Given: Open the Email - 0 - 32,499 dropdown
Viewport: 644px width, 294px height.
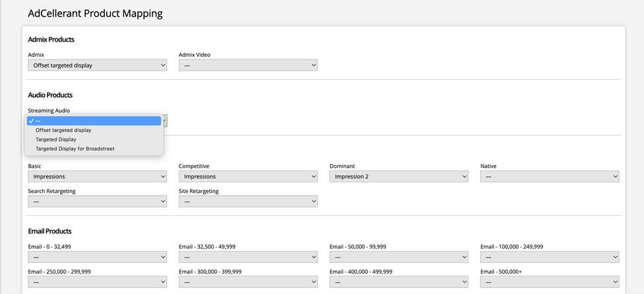Looking at the screenshot, I should click(x=97, y=257).
